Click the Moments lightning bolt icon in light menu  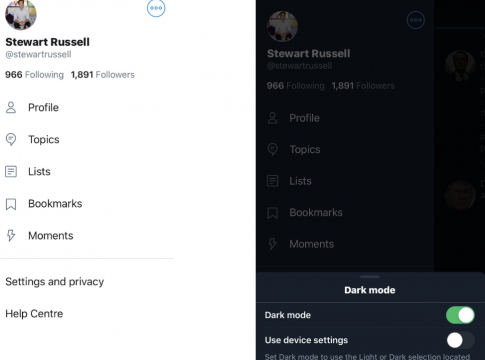pos(11,236)
